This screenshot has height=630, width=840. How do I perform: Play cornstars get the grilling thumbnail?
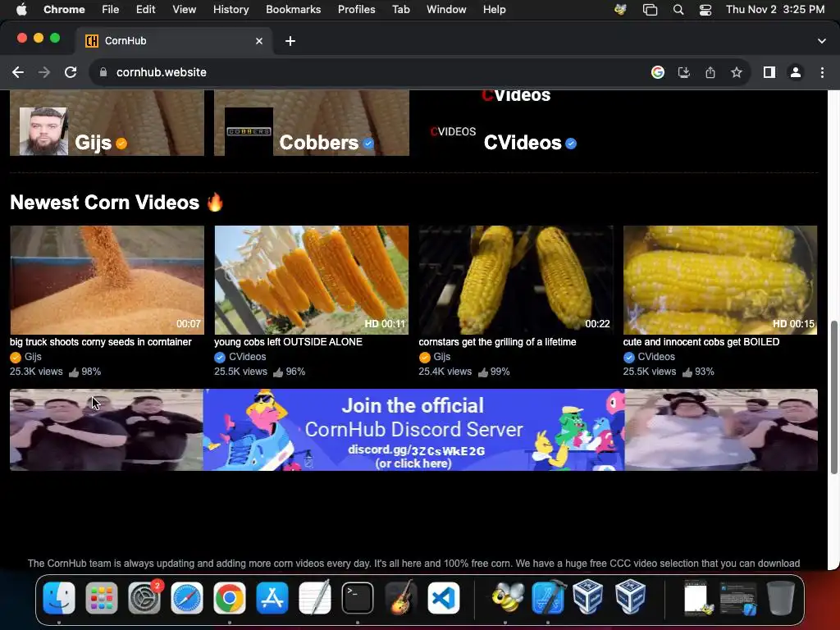(516, 280)
